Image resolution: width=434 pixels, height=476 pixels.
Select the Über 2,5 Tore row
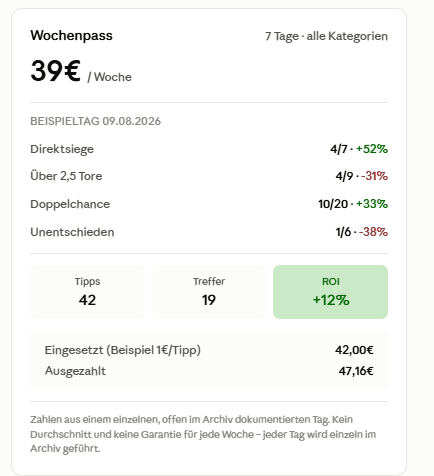tap(209, 176)
